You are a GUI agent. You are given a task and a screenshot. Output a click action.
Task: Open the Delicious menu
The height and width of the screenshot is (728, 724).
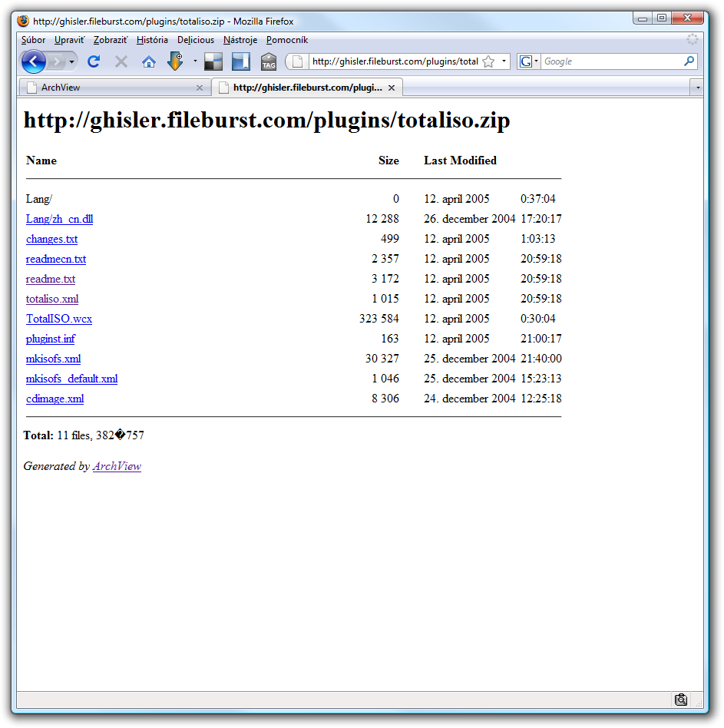tap(196, 40)
